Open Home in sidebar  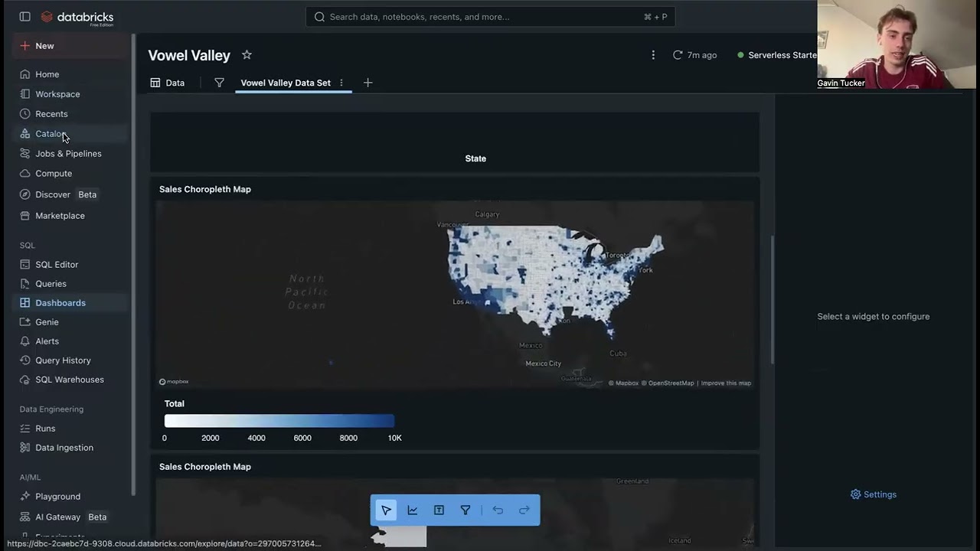tap(71, 74)
